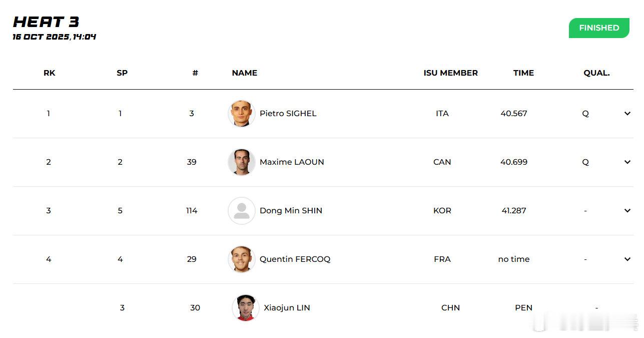Viewport: 644px width, 338px height.
Task: Click Maxime LAOUN's athlete avatar
Action: coord(242,162)
